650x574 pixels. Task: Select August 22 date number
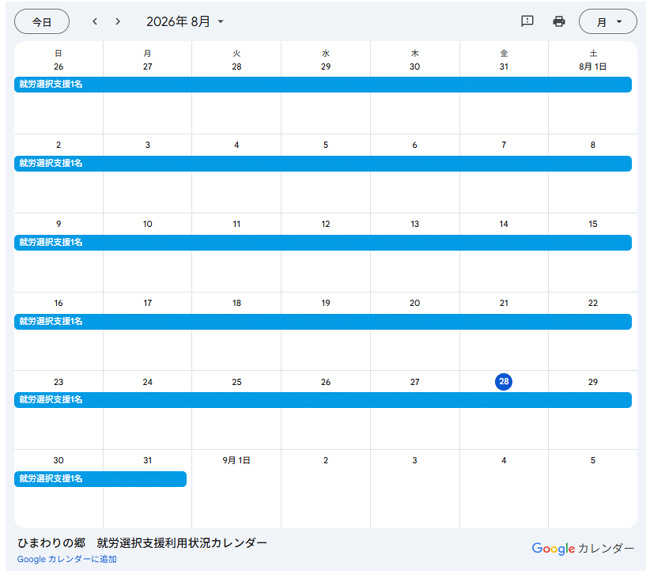click(593, 303)
